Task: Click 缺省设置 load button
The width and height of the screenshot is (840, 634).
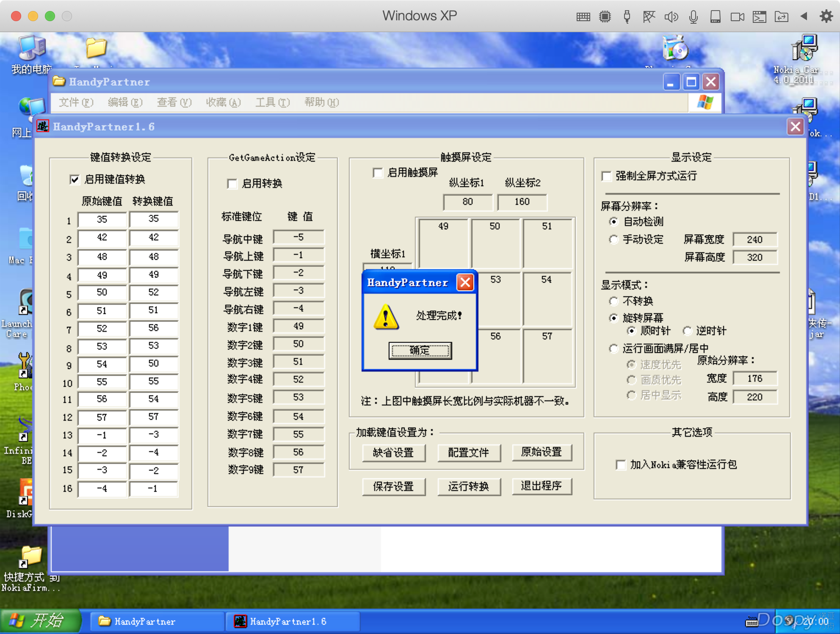Action: tap(394, 452)
